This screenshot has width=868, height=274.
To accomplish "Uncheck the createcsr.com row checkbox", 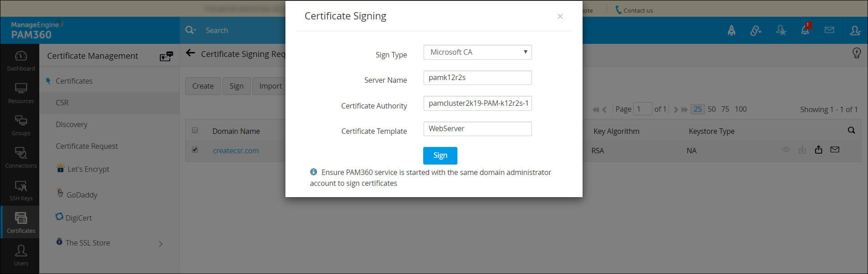I will 195,150.
